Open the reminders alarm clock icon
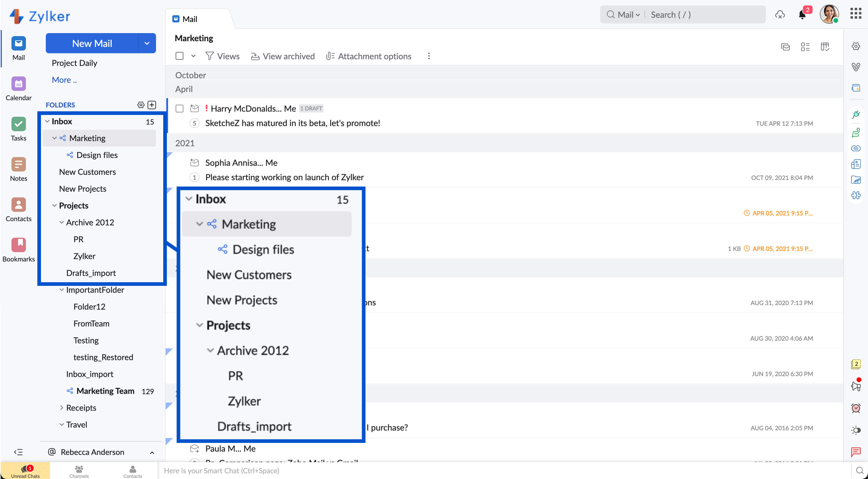 coord(856,408)
